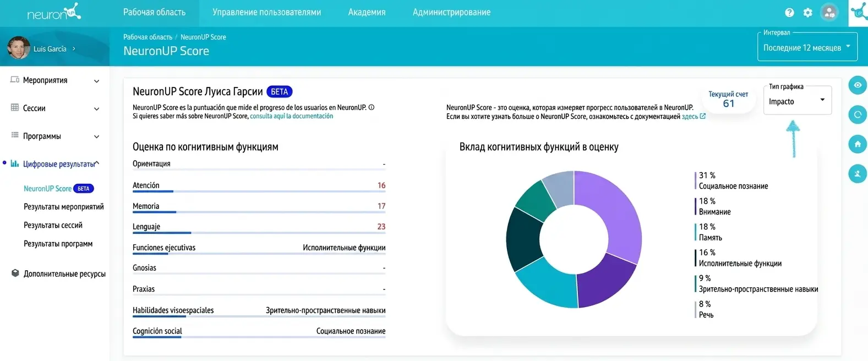Click Gnosias function row
This screenshot has width=868, height=361.
tap(259, 269)
